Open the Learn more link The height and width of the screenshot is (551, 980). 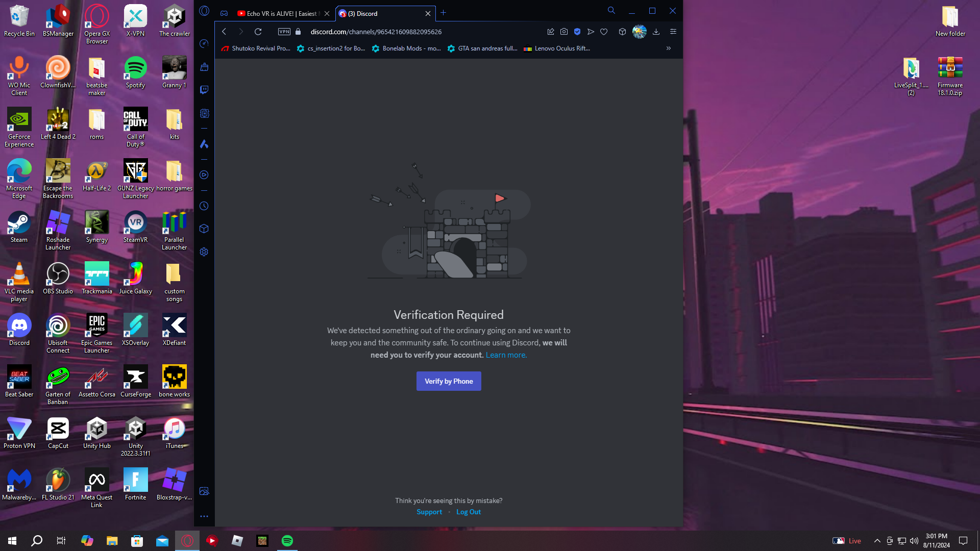[506, 355]
